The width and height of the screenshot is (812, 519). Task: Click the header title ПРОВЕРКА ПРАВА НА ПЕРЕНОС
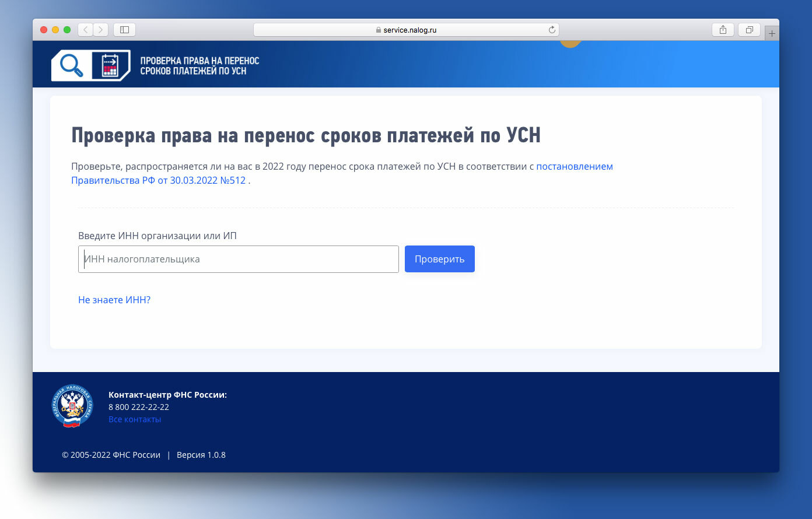199,61
